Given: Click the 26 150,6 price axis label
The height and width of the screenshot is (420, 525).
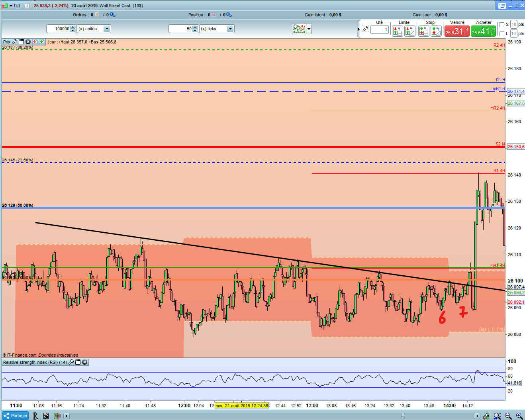Looking at the screenshot, I should (516, 147).
